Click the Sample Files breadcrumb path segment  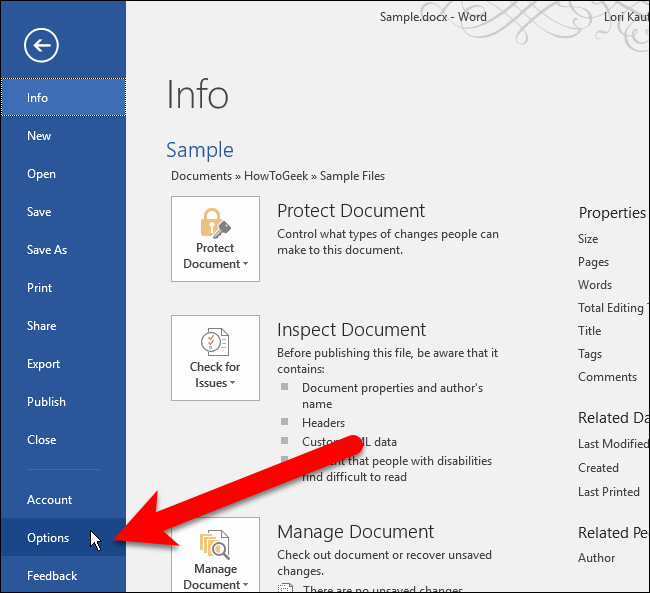(352, 176)
